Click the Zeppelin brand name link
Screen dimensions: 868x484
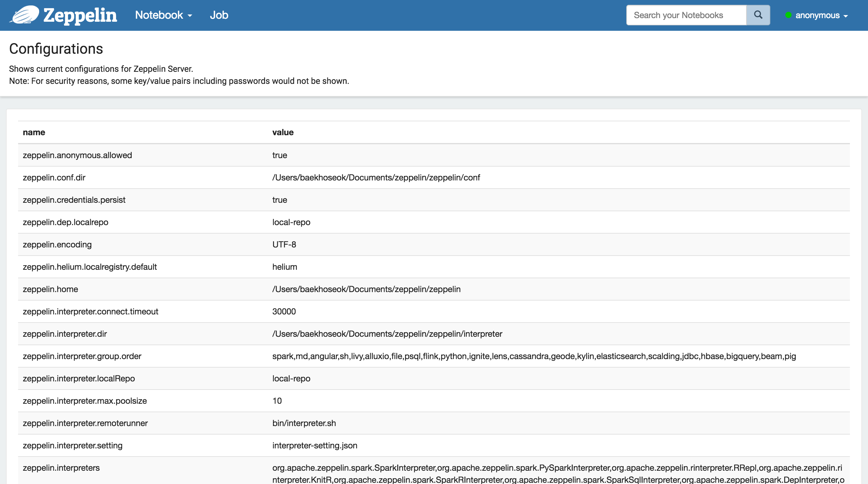coord(80,15)
